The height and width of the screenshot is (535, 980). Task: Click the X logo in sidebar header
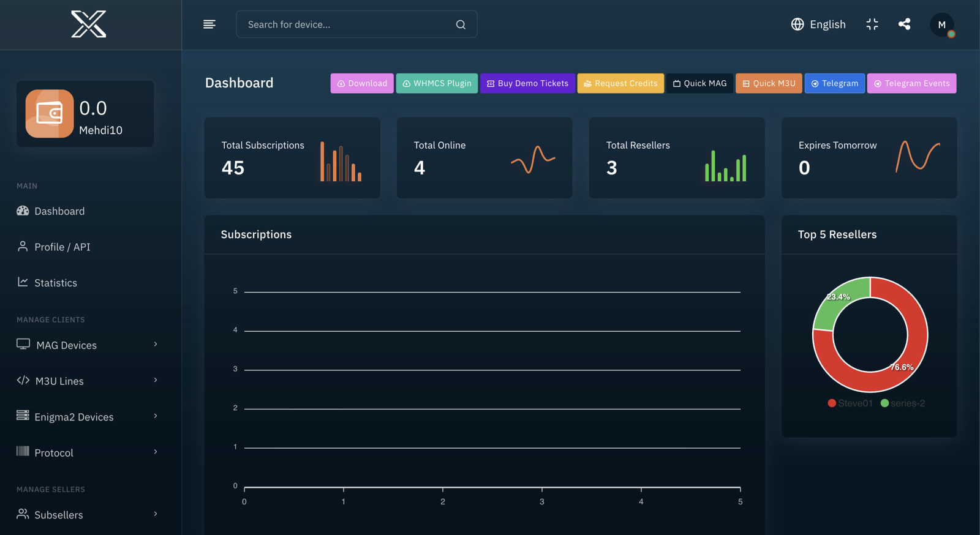coord(89,24)
